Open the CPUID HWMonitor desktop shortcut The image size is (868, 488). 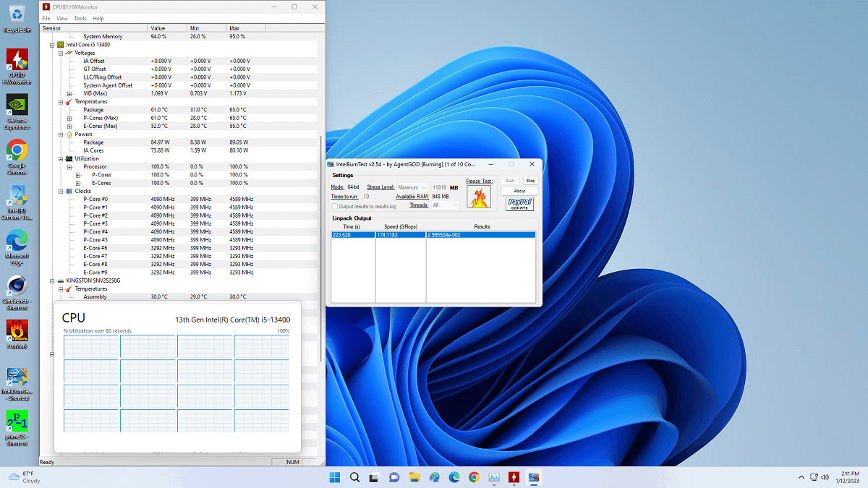click(17, 67)
